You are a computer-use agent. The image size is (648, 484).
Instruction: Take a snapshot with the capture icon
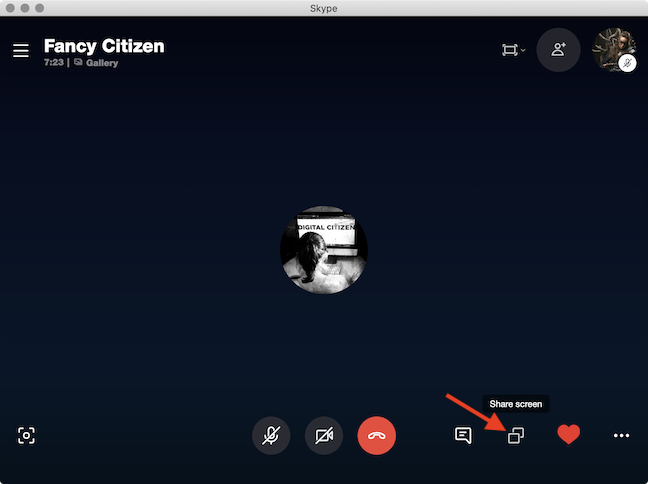(26, 435)
